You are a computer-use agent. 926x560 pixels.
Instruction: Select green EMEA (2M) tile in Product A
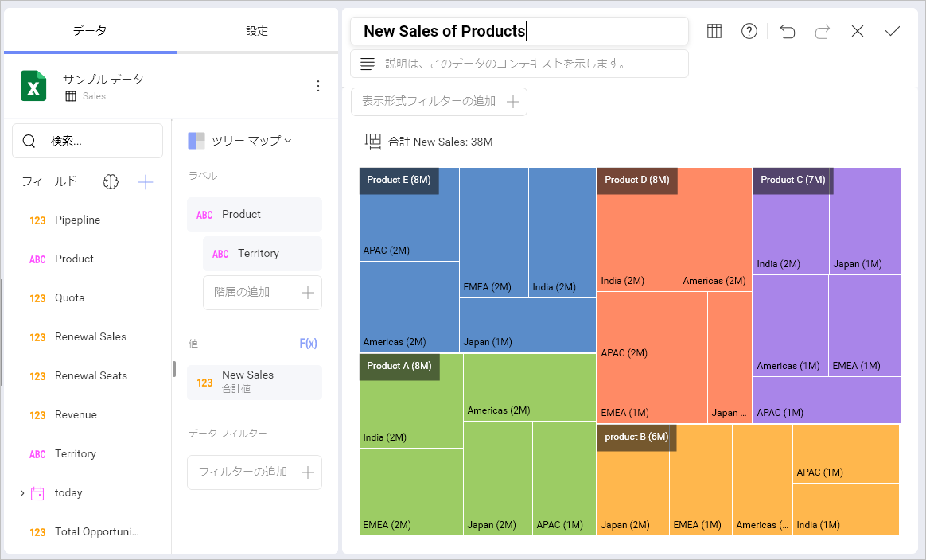[411, 492]
